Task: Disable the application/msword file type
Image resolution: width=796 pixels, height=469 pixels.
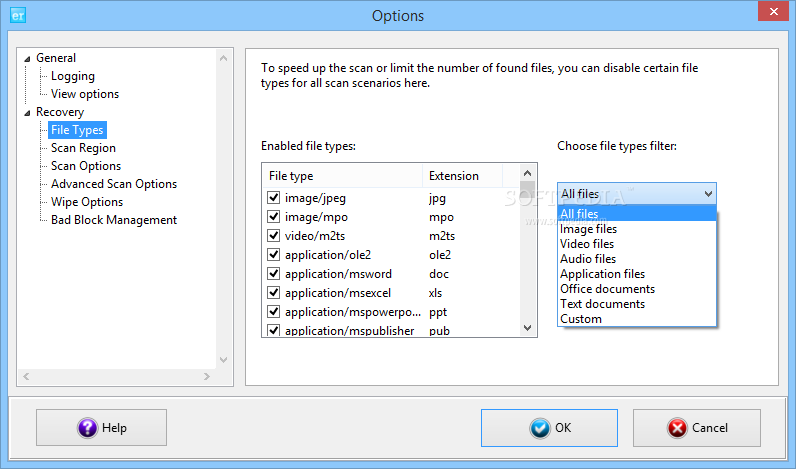Action: (273, 274)
